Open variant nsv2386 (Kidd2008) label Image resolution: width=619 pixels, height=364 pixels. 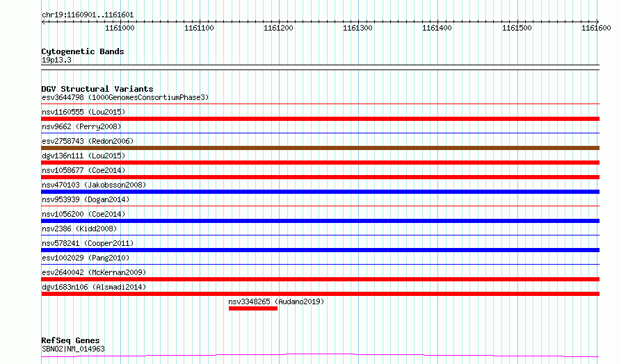(x=79, y=229)
